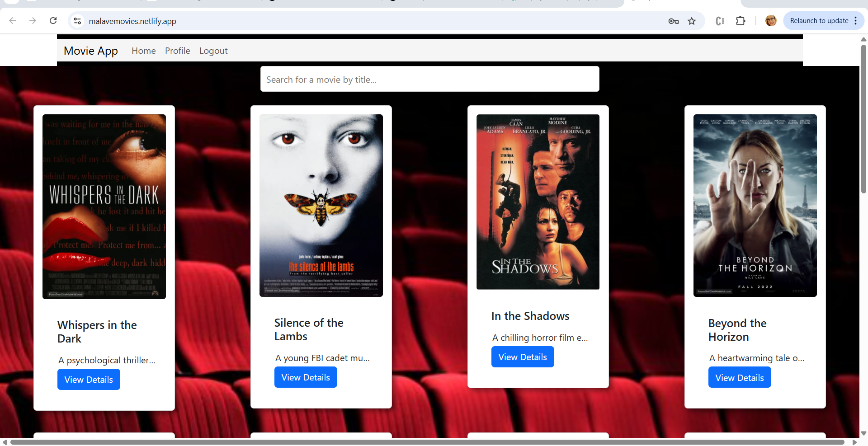Go back with the browser back arrow
Image resolution: width=868 pixels, height=446 pixels.
pyautogui.click(x=13, y=21)
